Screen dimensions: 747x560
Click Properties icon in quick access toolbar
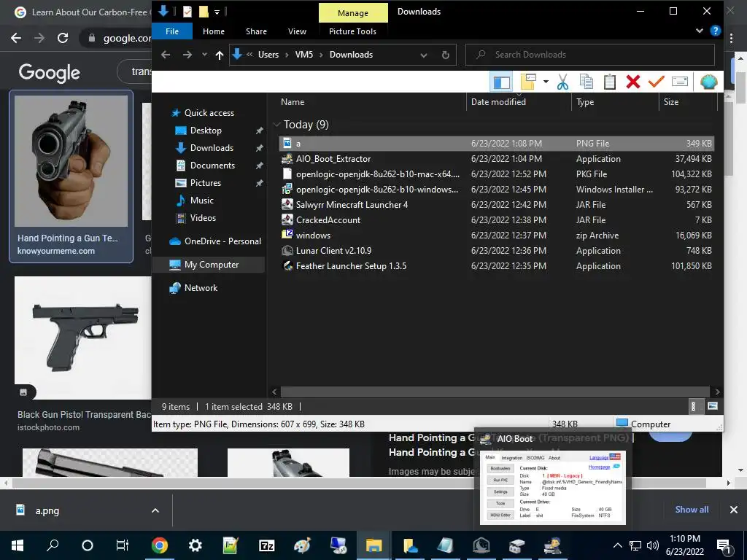click(x=187, y=12)
